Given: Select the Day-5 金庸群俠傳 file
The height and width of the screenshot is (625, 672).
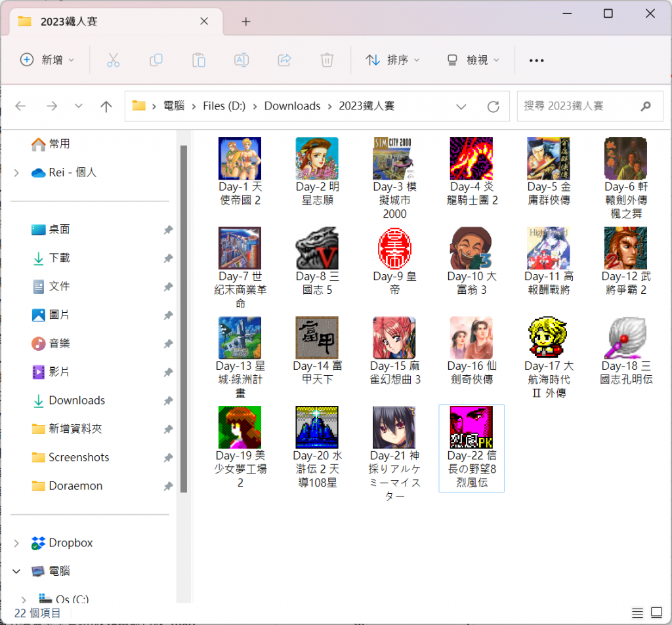Looking at the screenshot, I should click(x=549, y=171).
